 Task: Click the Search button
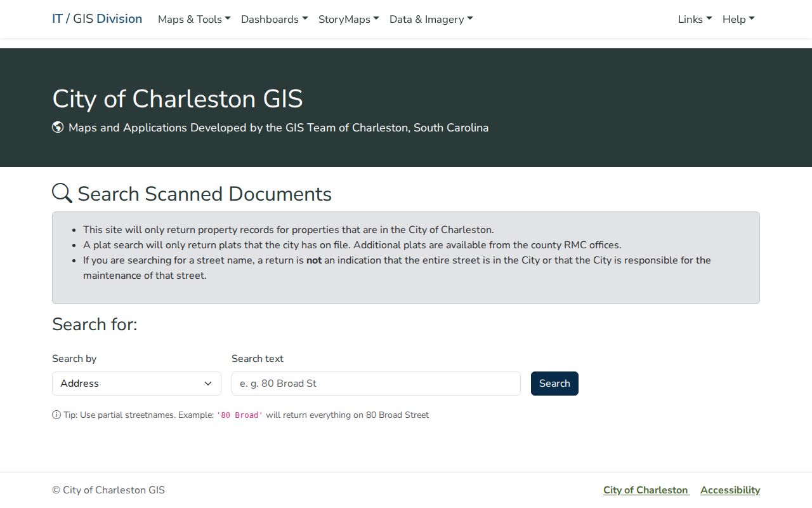click(554, 384)
